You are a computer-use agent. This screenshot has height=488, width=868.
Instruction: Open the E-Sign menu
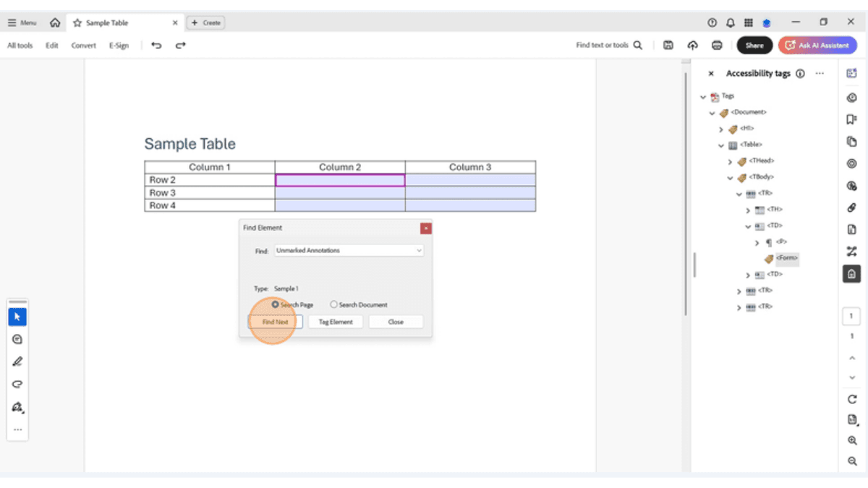pos(119,45)
